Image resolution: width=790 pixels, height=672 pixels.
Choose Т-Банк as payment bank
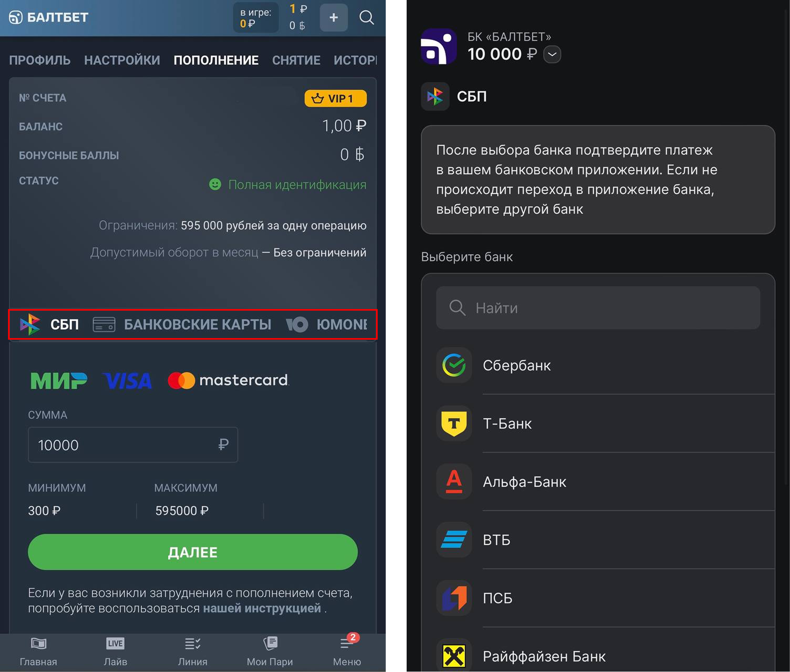(x=507, y=424)
